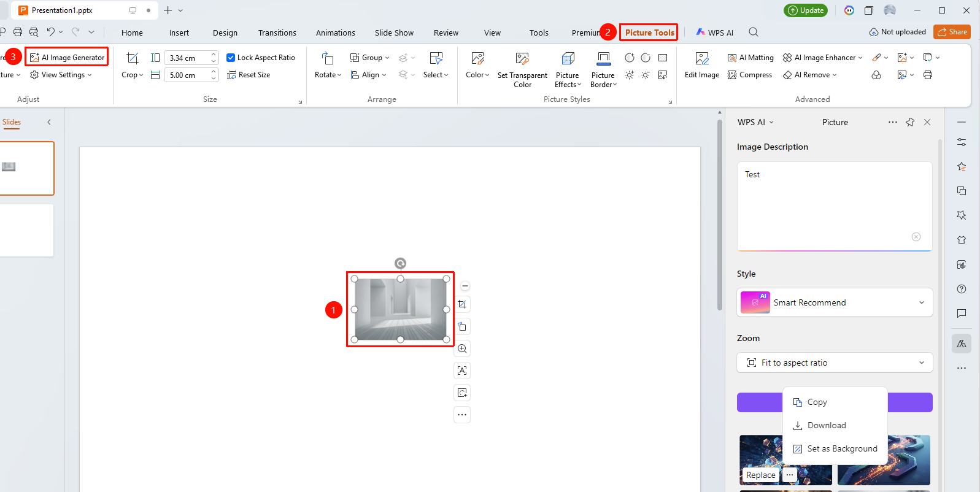Choose Set as Background from the menu
Image resolution: width=980 pixels, height=492 pixels.
pyautogui.click(x=835, y=448)
